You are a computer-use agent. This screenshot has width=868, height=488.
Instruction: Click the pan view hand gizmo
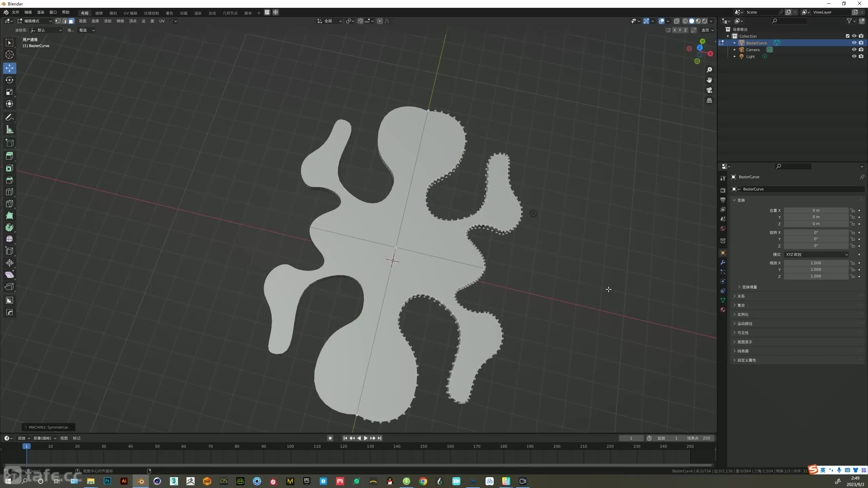[x=709, y=80]
